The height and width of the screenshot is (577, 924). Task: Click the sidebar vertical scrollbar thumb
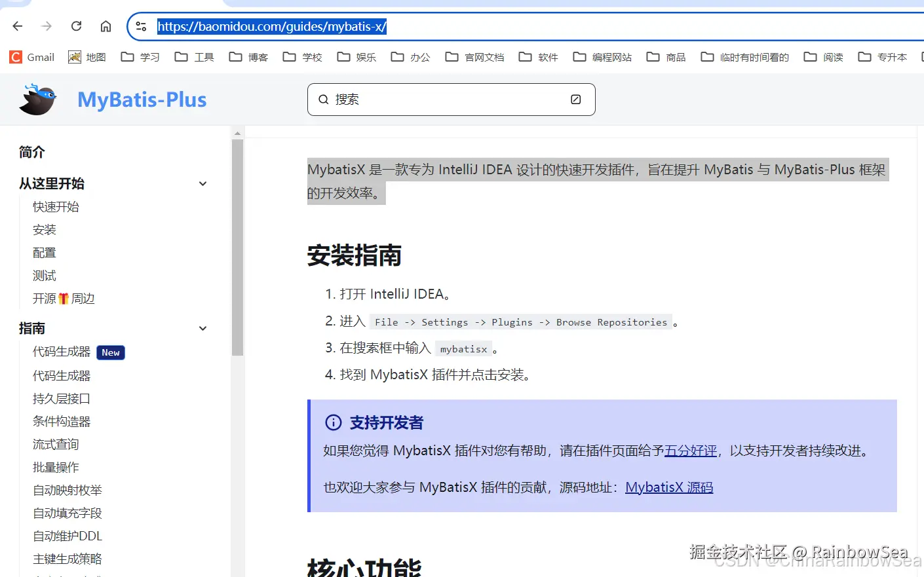tap(237, 247)
